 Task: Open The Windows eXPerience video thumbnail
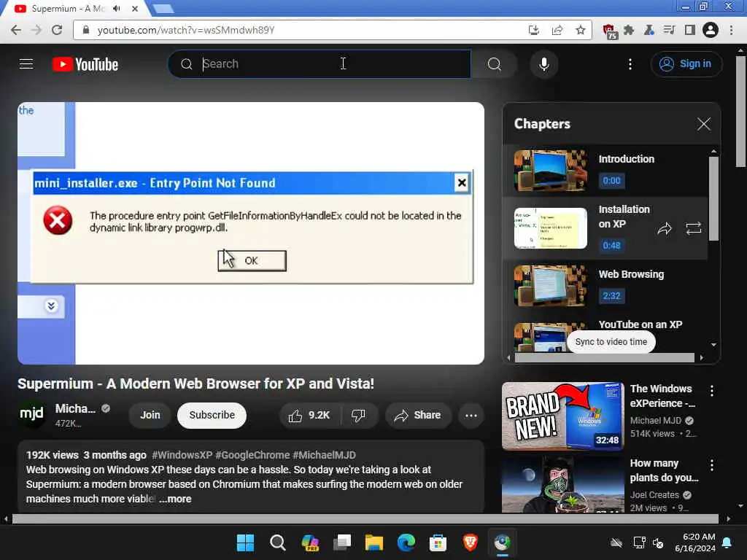click(562, 416)
